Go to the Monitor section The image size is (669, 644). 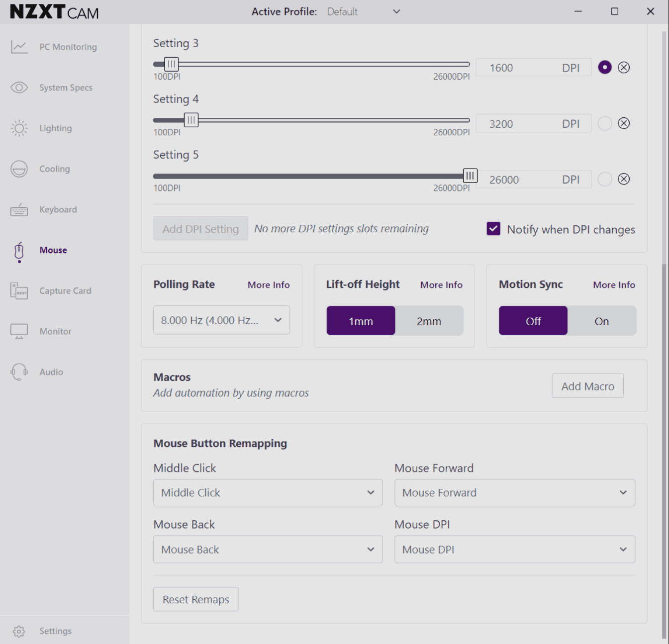(55, 332)
